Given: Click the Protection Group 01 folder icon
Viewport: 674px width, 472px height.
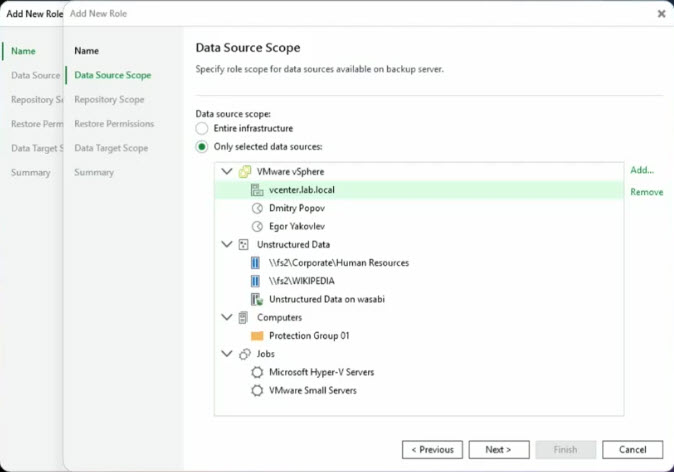Looking at the screenshot, I should coord(257,336).
